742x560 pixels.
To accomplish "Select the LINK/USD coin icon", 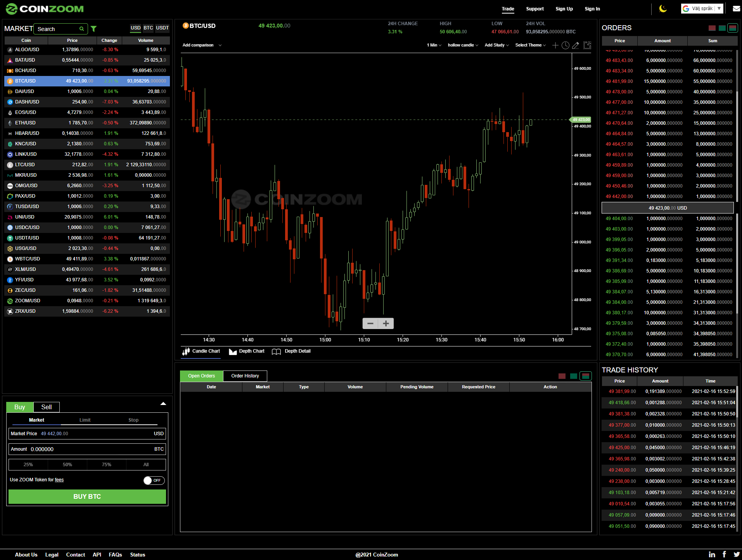I will point(10,154).
